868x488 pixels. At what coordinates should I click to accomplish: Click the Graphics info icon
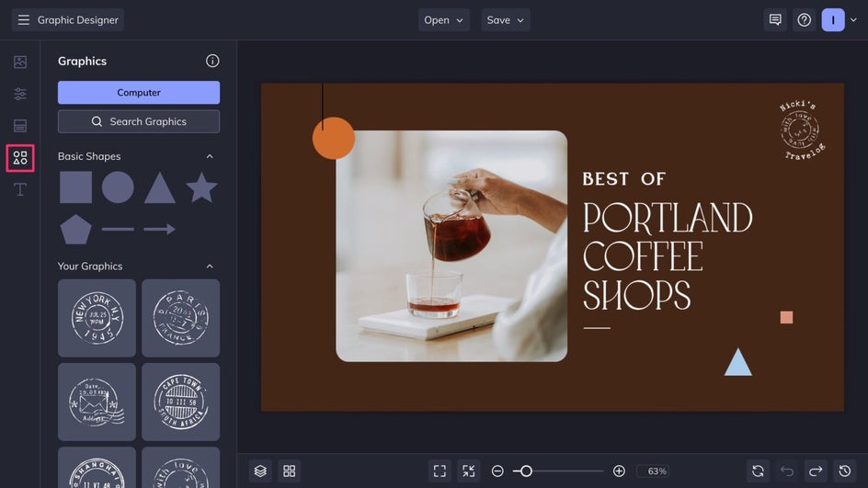tap(212, 62)
